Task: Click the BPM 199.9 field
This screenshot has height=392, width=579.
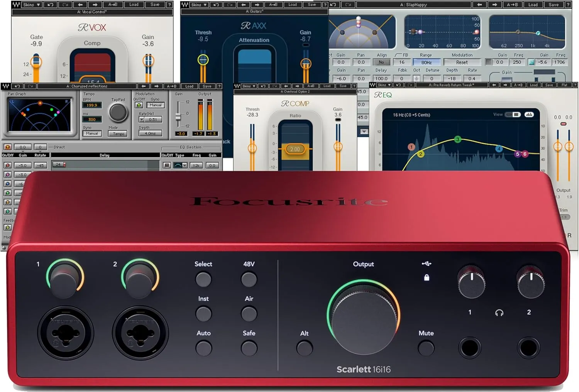Action: pos(92,105)
